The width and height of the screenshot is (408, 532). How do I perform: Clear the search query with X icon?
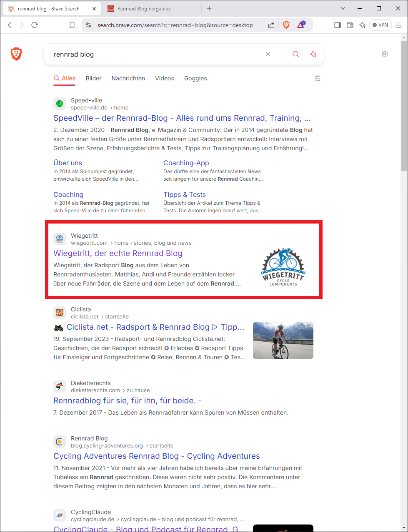point(268,54)
